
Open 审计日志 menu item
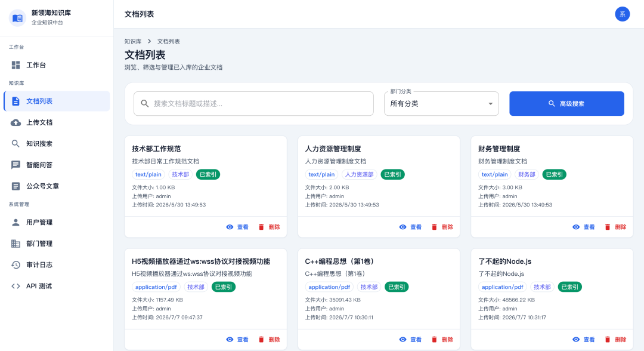tap(57, 264)
